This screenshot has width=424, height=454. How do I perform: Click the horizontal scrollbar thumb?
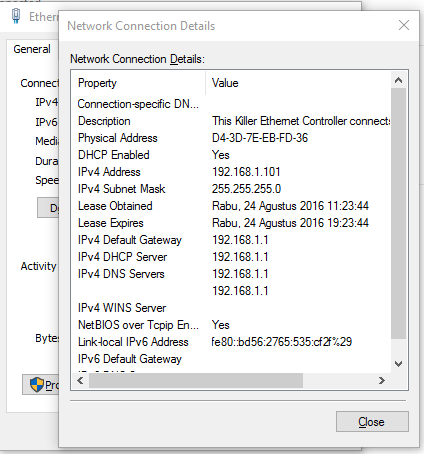click(x=196, y=380)
